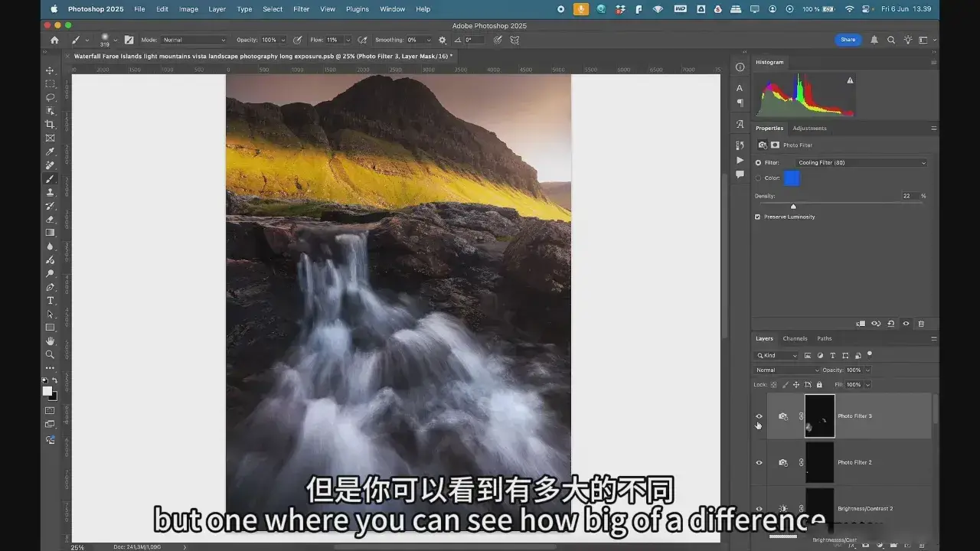Open the brush preset picker arrow

pos(116,40)
